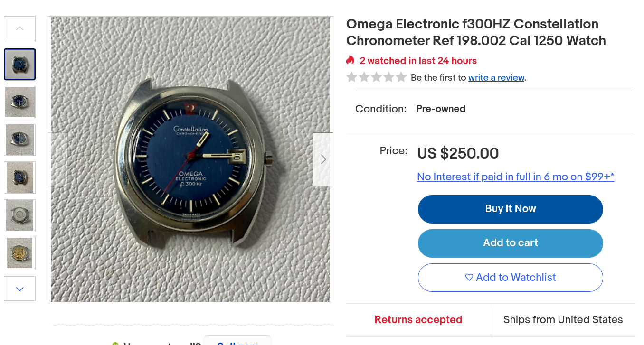Click the Returns accepted text
This screenshot has height=345, width=644.
(418, 320)
